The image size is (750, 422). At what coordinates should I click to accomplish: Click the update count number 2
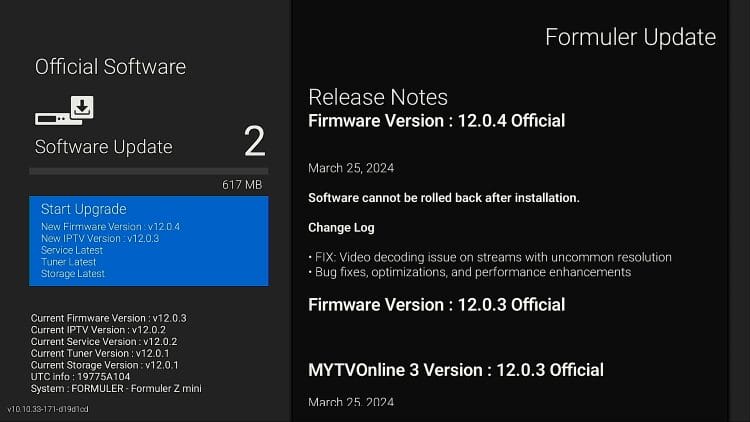254,142
